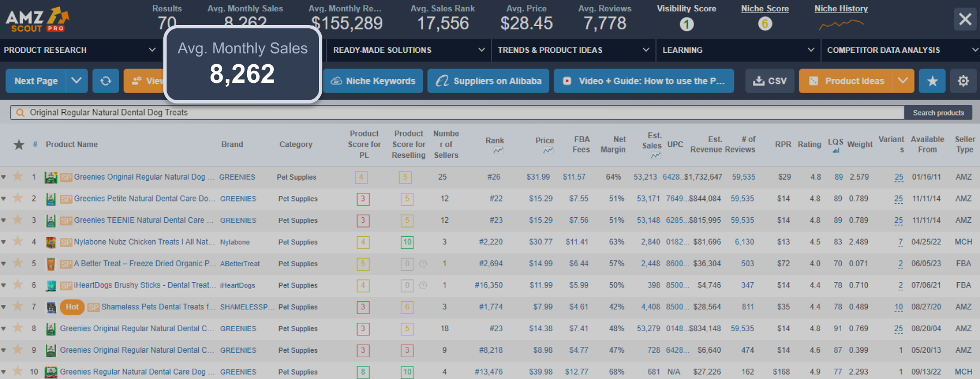This screenshot has width=980, height=379.
Task: Expand row 5 A Better Treat triangle
Action: tap(4, 264)
